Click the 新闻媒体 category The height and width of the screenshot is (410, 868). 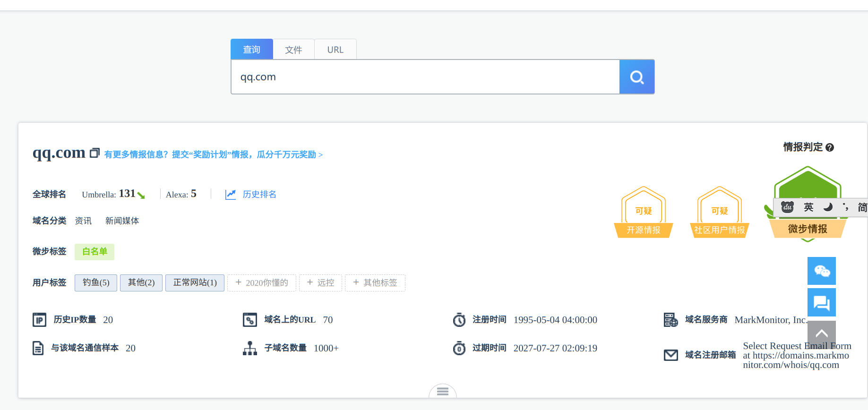122,221
